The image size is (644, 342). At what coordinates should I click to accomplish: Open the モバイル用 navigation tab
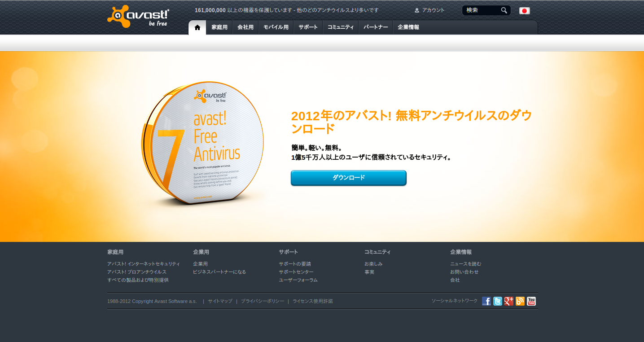point(276,27)
